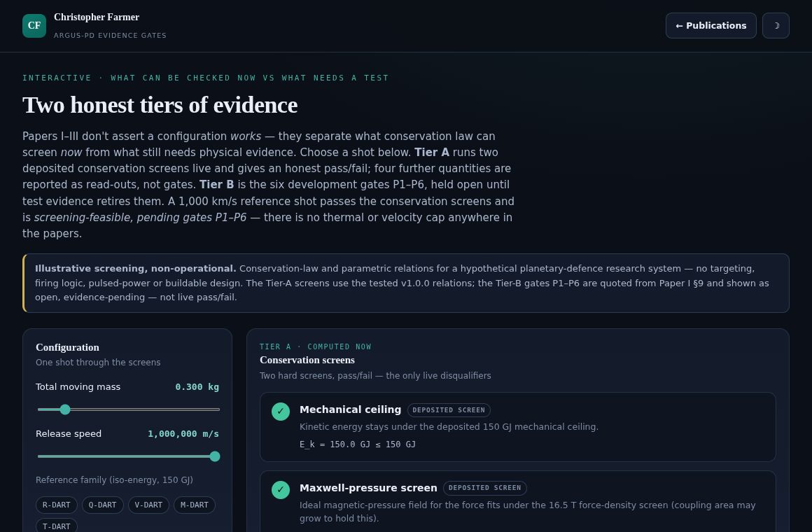Click Mechanical ceiling DEPOSITED SCREEN badge
Screen dimensions: 812x532
pyautogui.click(x=449, y=410)
